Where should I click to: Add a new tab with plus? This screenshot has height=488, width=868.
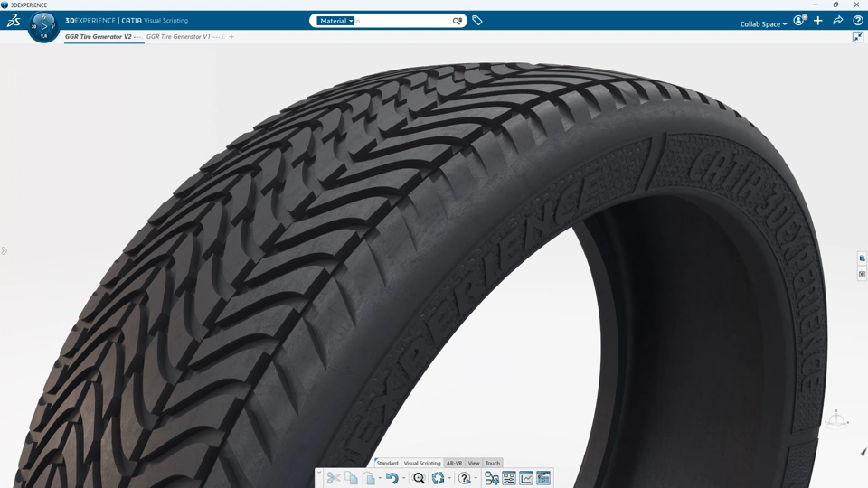231,36
